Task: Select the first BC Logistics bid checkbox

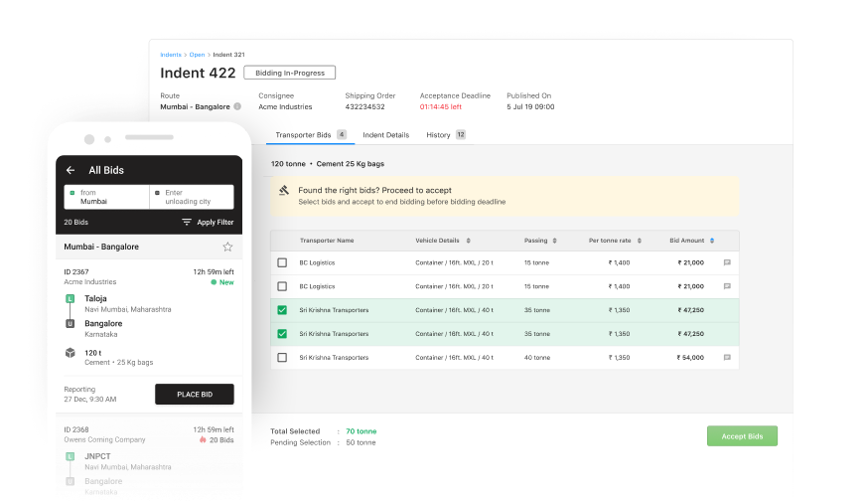Action: point(282,262)
